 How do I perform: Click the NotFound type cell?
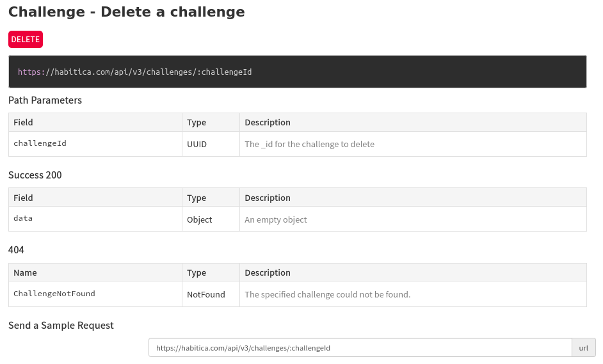(x=205, y=294)
